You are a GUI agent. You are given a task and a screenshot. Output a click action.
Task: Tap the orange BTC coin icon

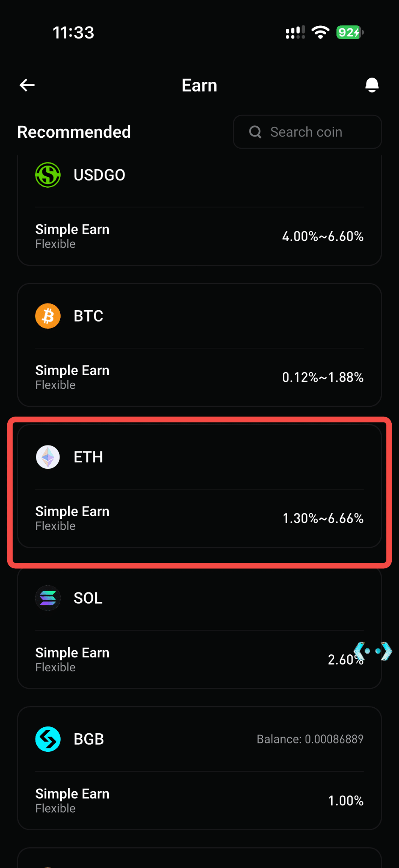click(x=48, y=316)
